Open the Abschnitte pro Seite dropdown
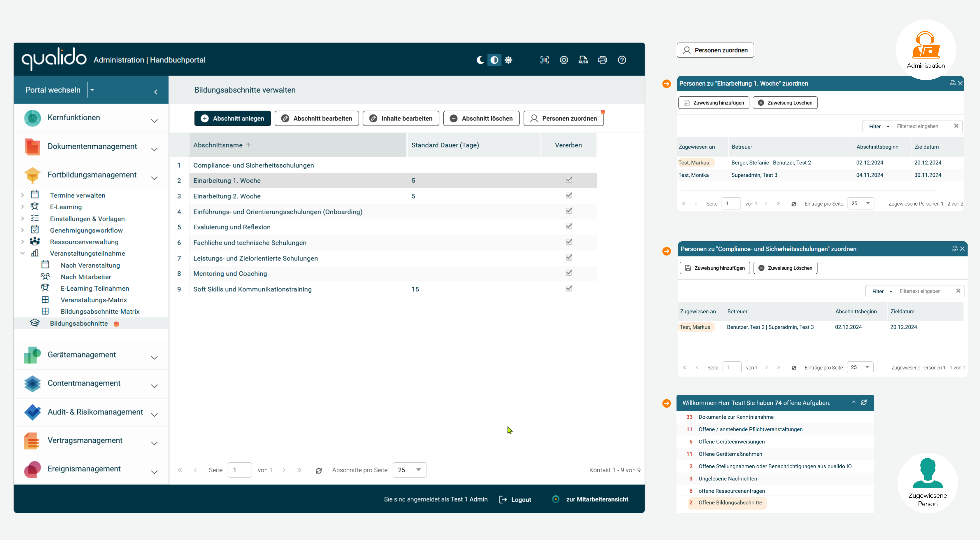This screenshot has height=540, width=980. [x=410, y=470]
